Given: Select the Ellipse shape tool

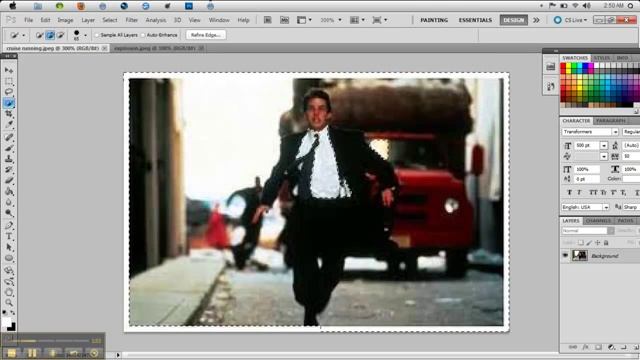Looking at the screenshot, I should point(9,258).
